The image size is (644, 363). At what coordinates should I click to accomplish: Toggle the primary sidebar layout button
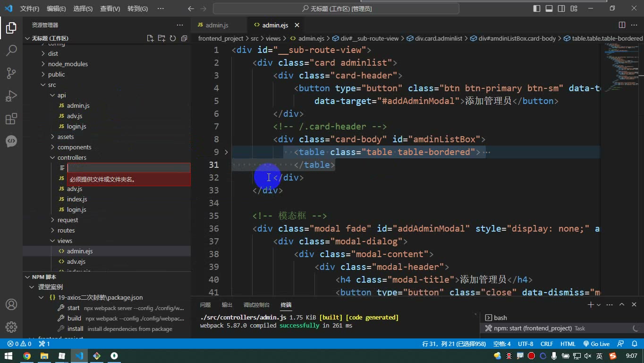[537, 9]
